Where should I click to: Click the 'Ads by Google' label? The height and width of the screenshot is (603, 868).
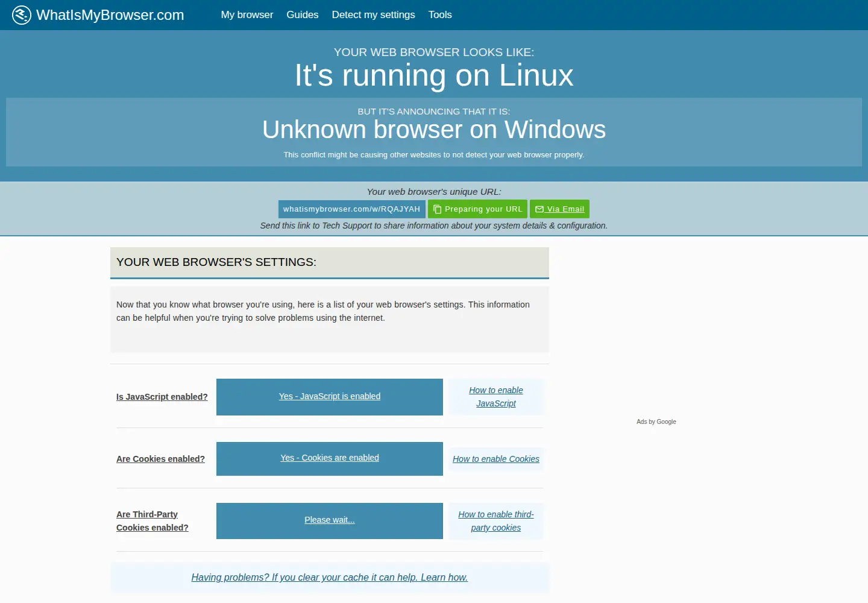click(x=656, y=421)
